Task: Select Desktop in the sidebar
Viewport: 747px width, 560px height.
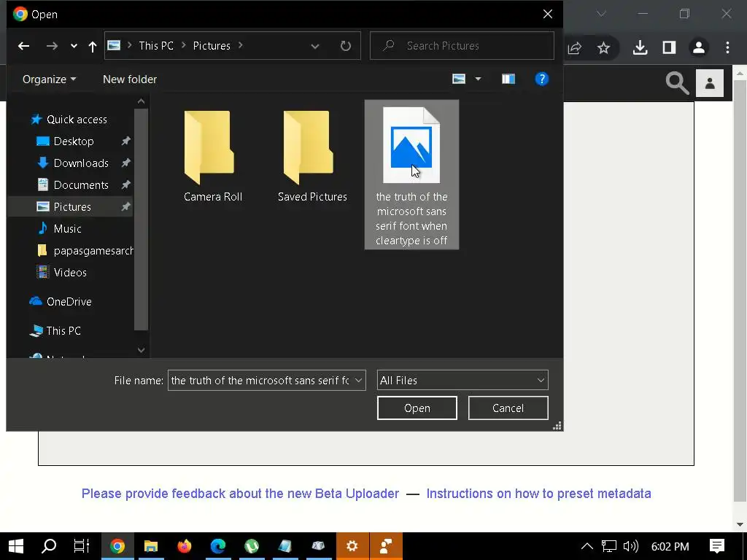Action: (x=74, y=141)
